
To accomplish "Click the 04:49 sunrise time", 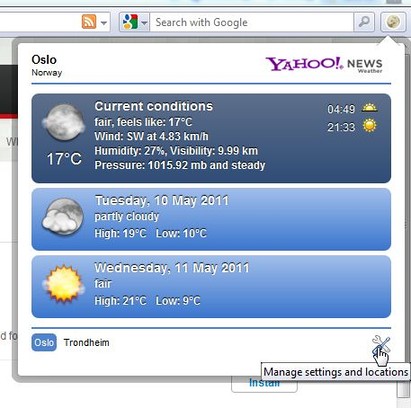I will pyautogui.click(x=341, y=109).
